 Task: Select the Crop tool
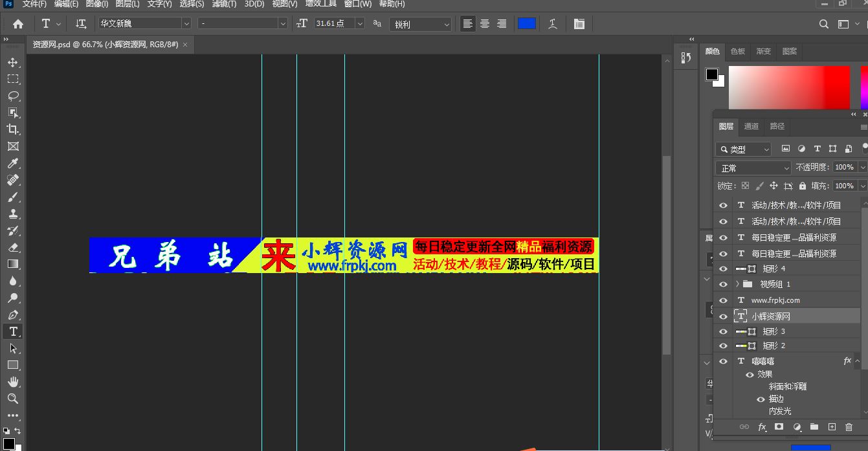[13, 129]
